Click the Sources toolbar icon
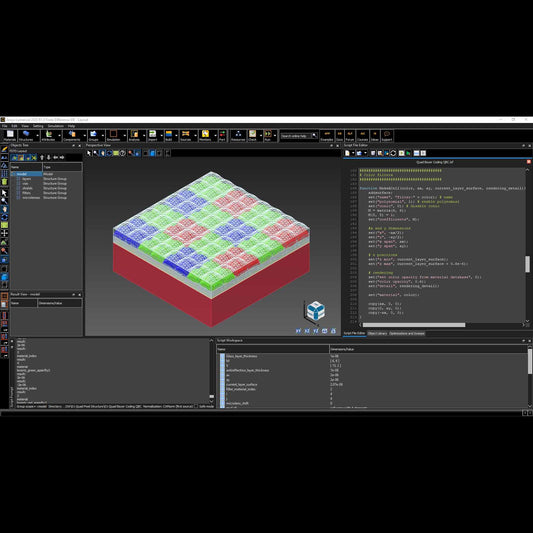Viewport: 533px width, 533px height. pos(185,135)
